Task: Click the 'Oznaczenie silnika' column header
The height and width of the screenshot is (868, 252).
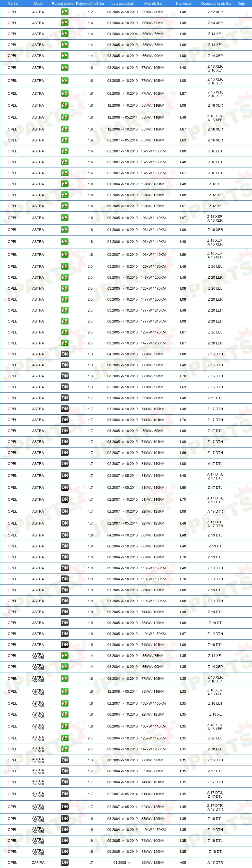Action: pos(216,3)
